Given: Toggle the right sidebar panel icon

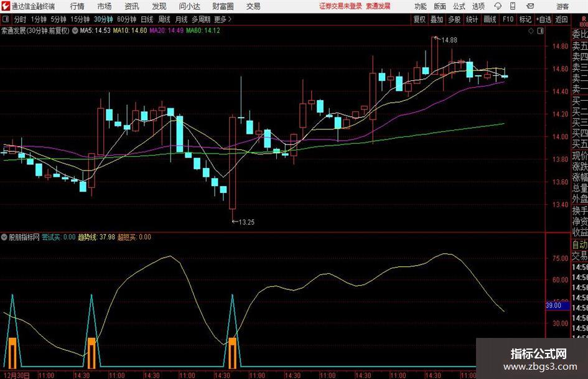Looking at the screenshot, I should (x=540, y=30).
